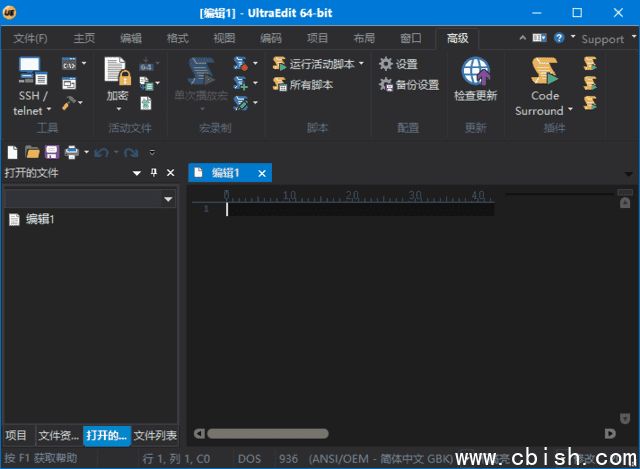Click the new file icon in quick toolbar
Viewport: 640px width, 469px height.
pos(12,152)
